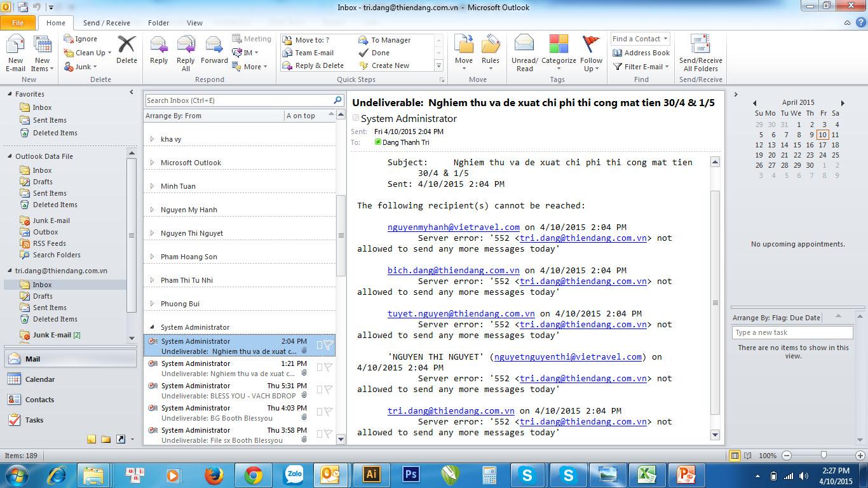Toggle the checkbox beside System Administrator sender
The image size is (868, 488).
pos(356,118)
